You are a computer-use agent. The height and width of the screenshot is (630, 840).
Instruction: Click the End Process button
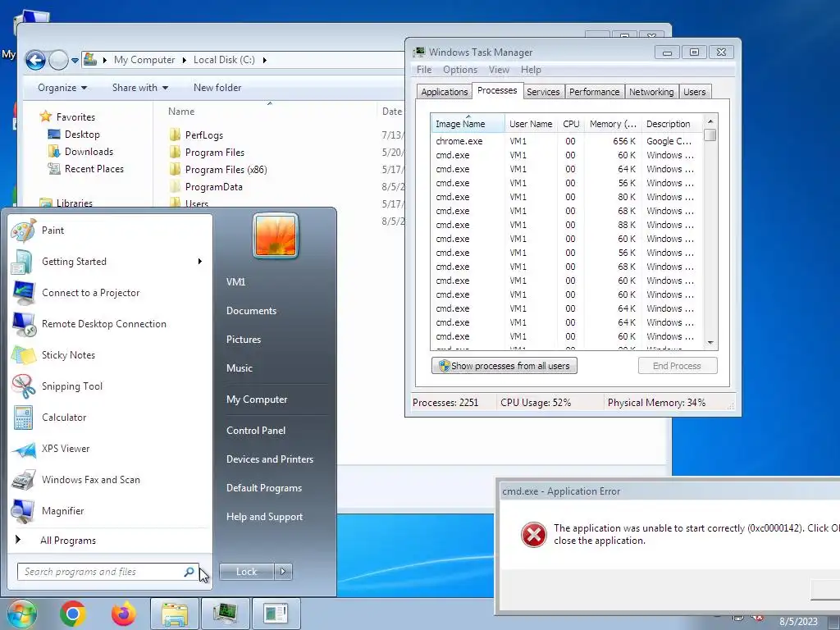(677, 366)
